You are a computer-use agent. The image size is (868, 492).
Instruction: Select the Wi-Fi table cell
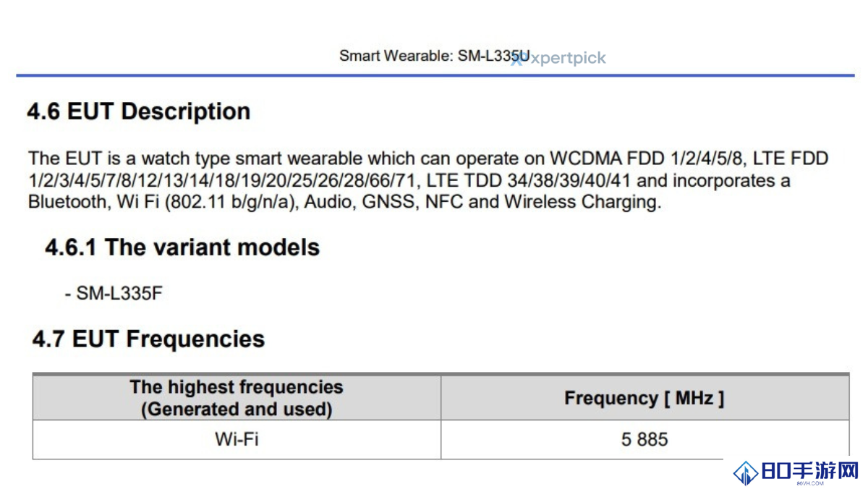tap(237, 439)
